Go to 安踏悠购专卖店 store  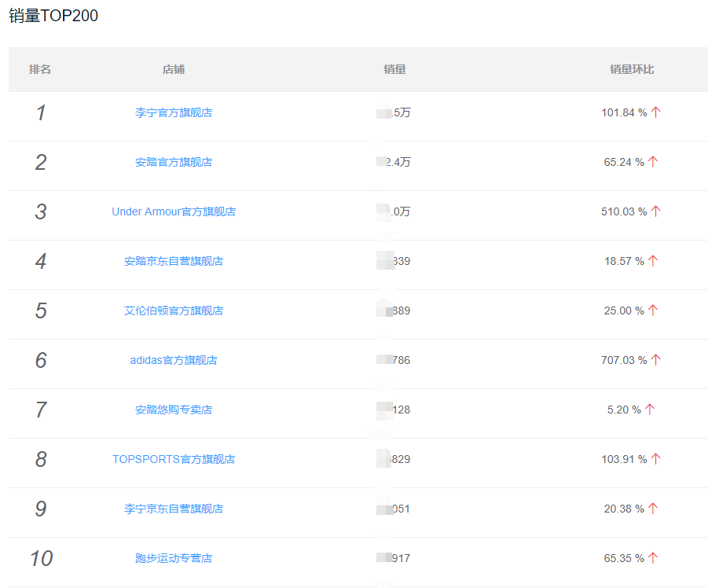(x=174, y=410)
